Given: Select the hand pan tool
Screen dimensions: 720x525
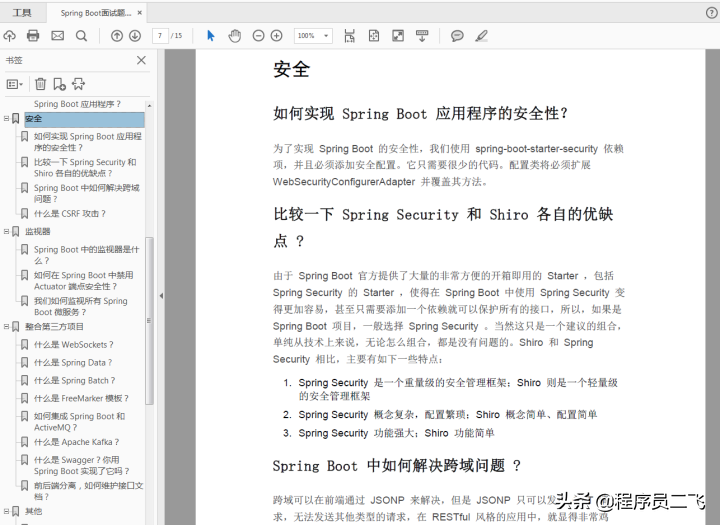Looking at the screenshot, I should tap(235, 36).
